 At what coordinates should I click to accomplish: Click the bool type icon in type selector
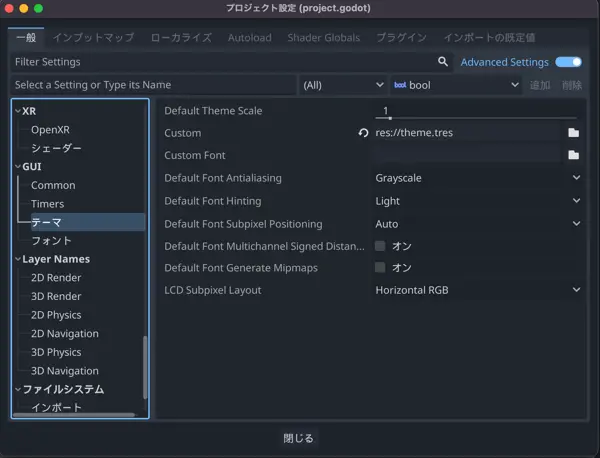[400, 85]
